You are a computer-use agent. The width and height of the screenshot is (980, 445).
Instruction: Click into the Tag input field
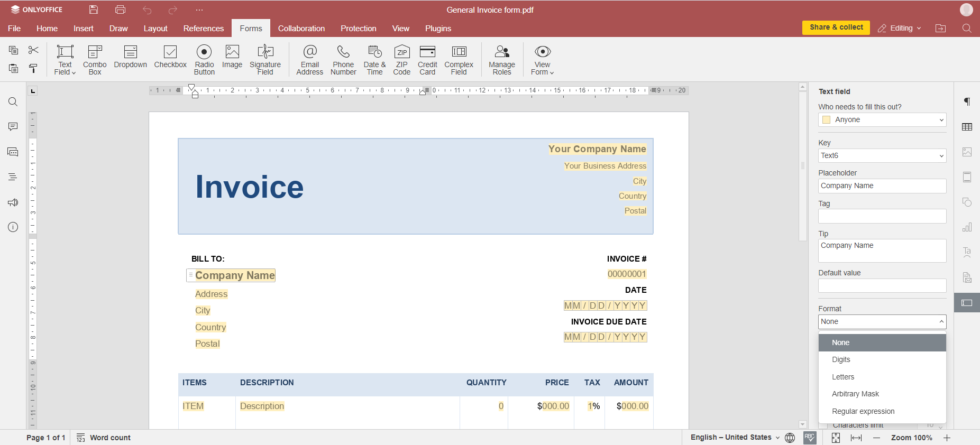click(882, 216)
